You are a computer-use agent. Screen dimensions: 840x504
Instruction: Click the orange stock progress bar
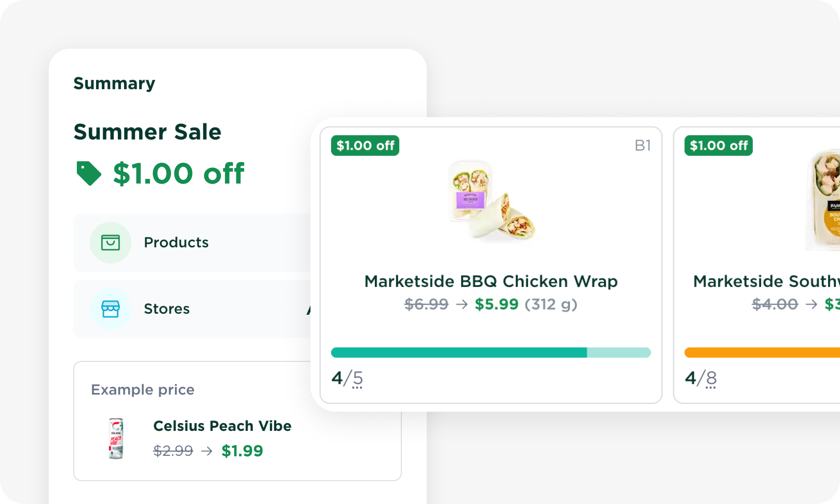762,353
